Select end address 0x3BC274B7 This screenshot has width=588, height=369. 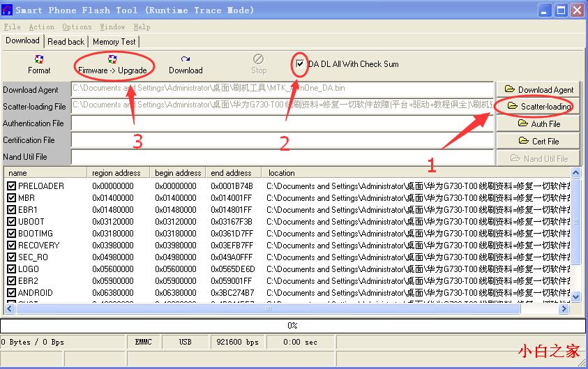pyautogui.click(x=232, y=293)
